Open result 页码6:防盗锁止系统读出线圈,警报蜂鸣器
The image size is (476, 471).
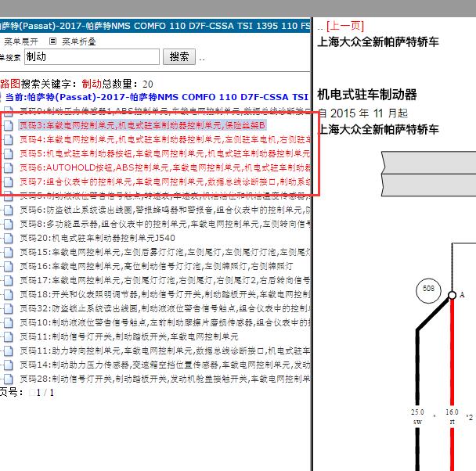(165, 210)
